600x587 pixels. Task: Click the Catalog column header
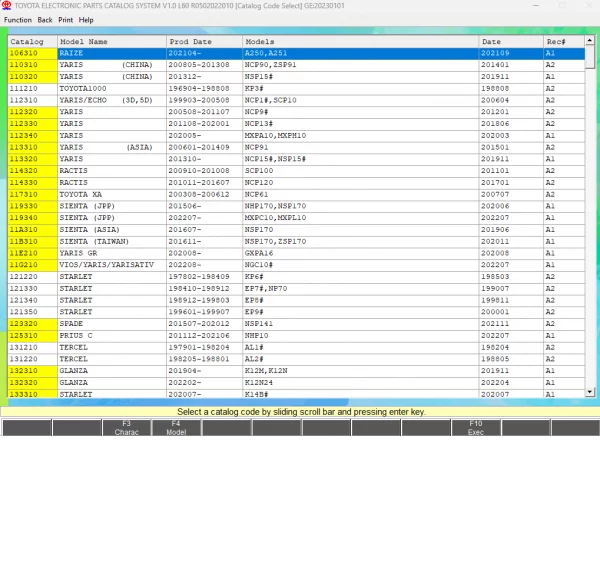tap(30, 42)
